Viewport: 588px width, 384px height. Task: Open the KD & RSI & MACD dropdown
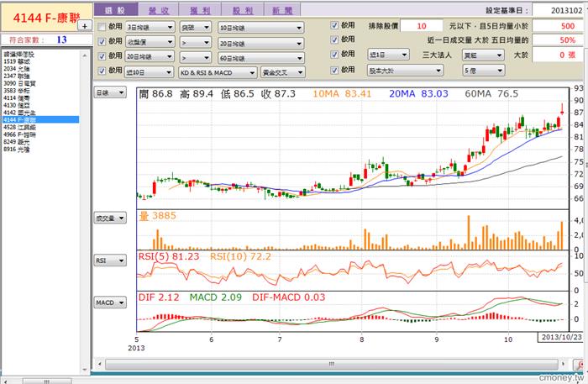(218, 72)
